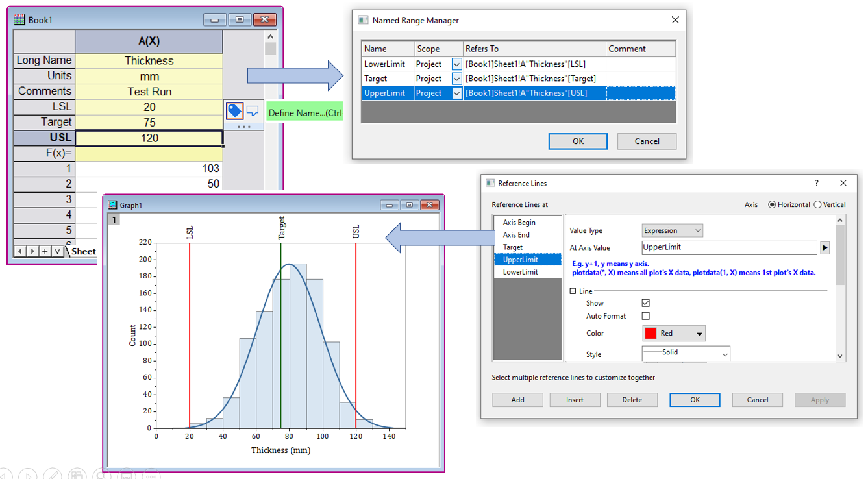Select the Vertical axis radio button
868x479 pixels.
tap(818, 204)
